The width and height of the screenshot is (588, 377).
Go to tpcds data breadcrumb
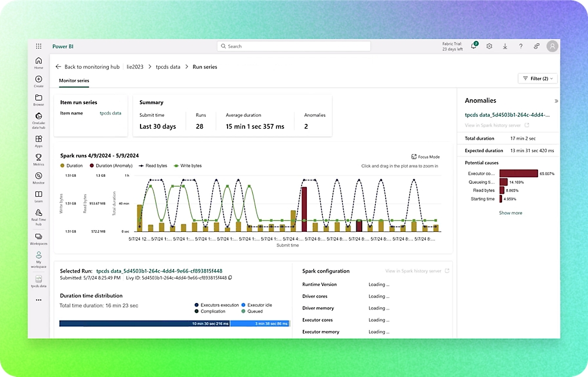pyautogui.click(x=168, y=66)
